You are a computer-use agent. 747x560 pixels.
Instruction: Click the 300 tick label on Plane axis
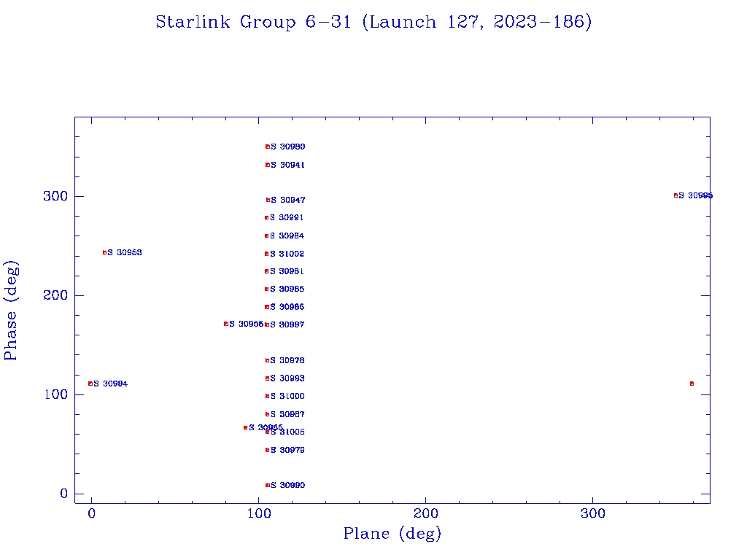[x=592, y=513]
